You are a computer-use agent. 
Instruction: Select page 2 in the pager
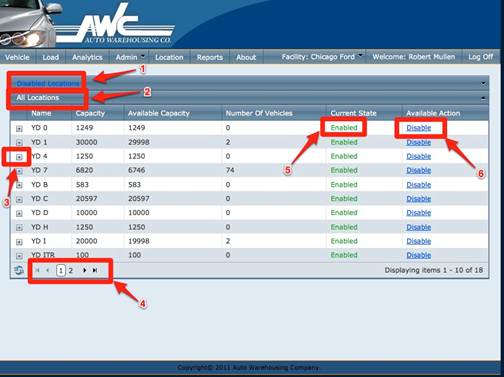point(71,270)
